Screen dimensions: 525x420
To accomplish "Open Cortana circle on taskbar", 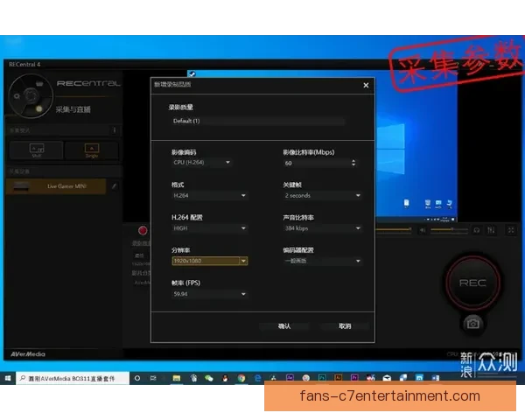I will [137, 378].
